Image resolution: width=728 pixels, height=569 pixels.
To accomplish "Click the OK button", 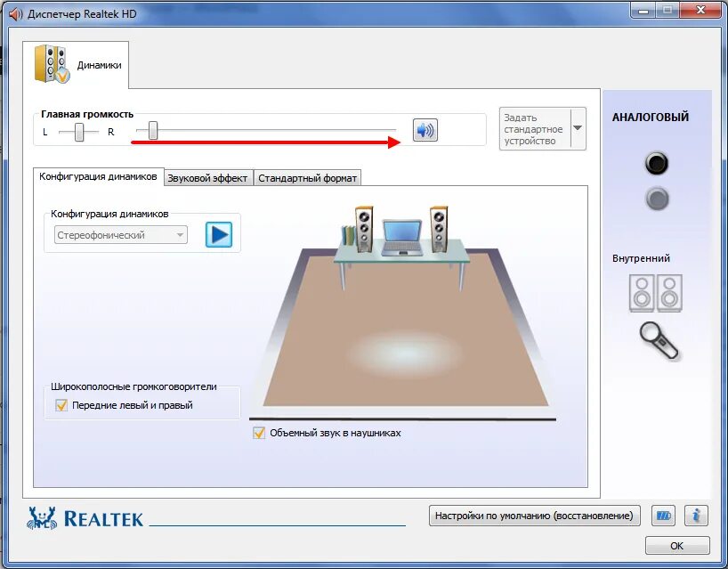I will tap(677, 545).
